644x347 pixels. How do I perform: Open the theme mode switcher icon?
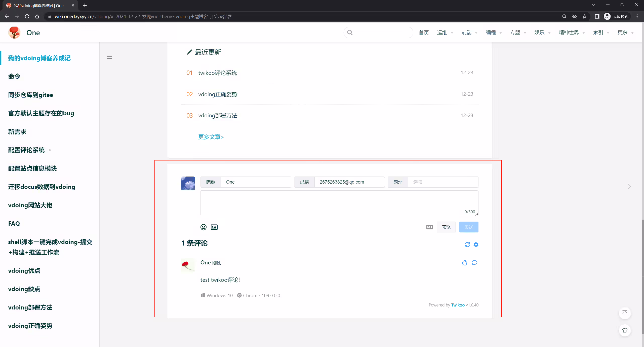625,330
